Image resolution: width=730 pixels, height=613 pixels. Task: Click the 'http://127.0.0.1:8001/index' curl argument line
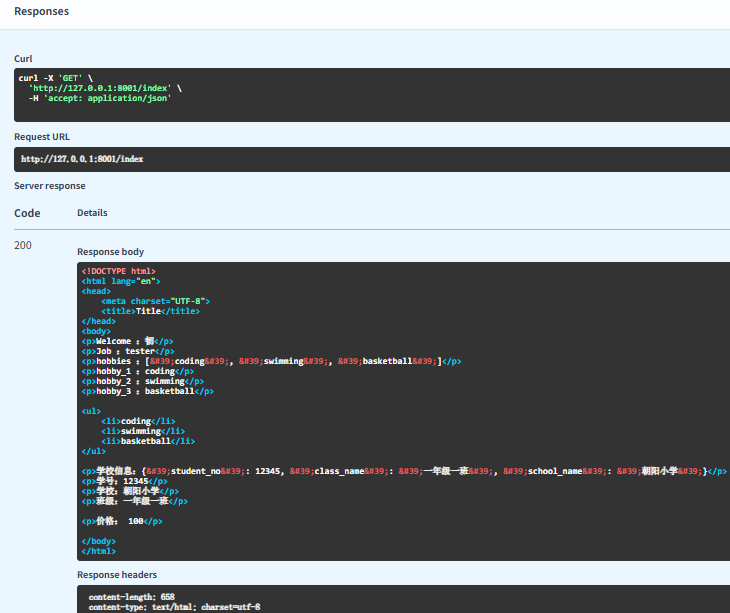[105, 88]
